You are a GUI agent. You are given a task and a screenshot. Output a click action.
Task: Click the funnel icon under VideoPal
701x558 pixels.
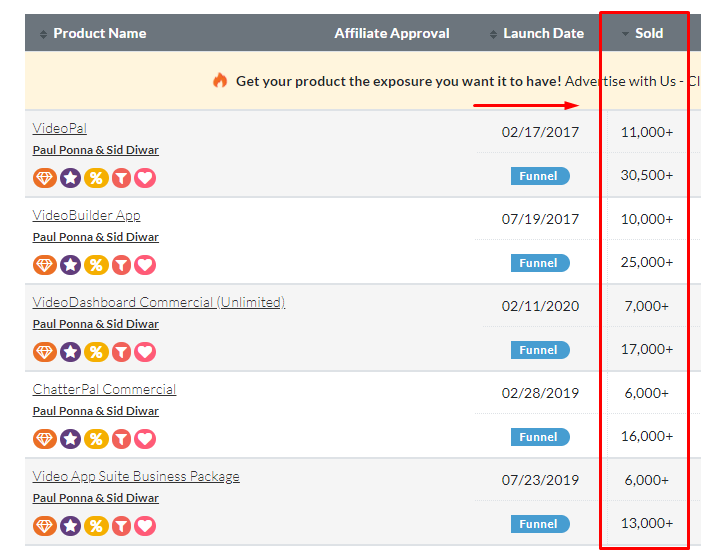(121, 178)
